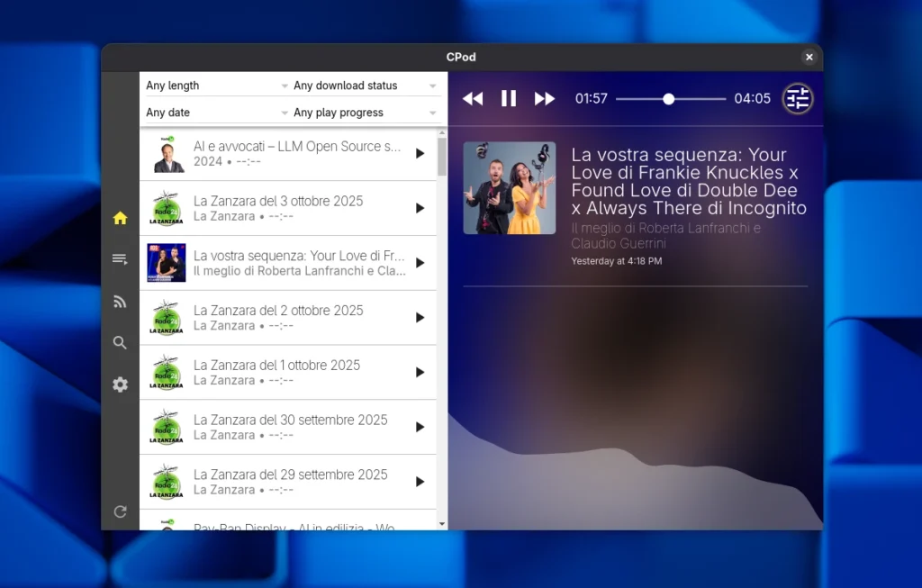The image size is (922, 588).
Task: Refresh the episode feed with the sidebar icon
Action: 120,511
